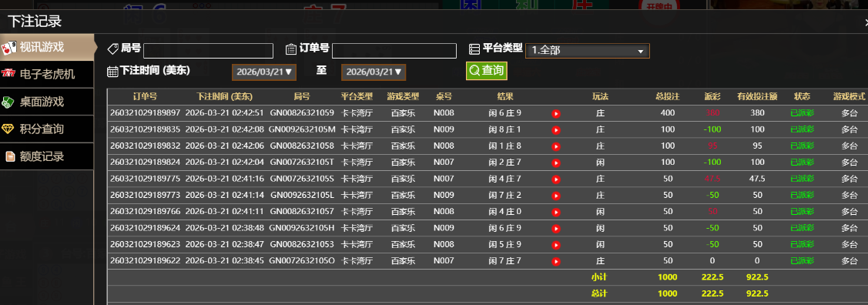Click the 小计 subtotal label
This screenshot has width=868, height=305.
pos(599,277)
